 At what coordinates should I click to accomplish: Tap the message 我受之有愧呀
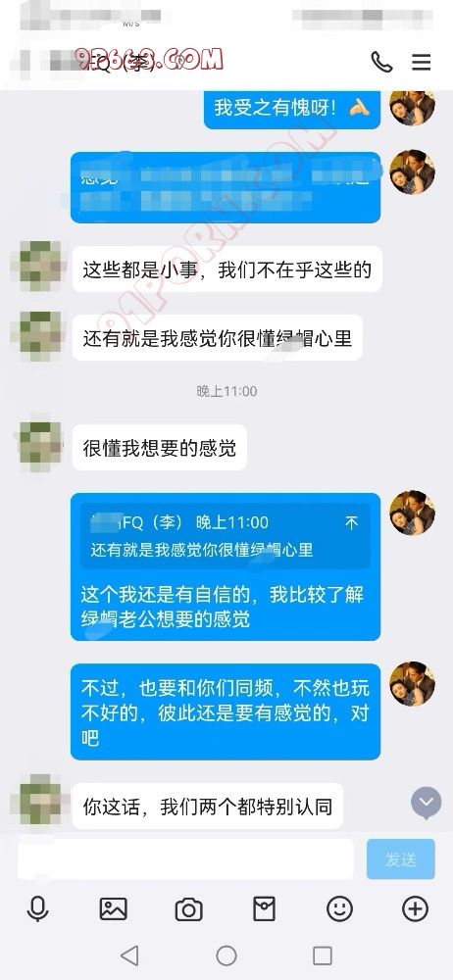tap(292, 108)
